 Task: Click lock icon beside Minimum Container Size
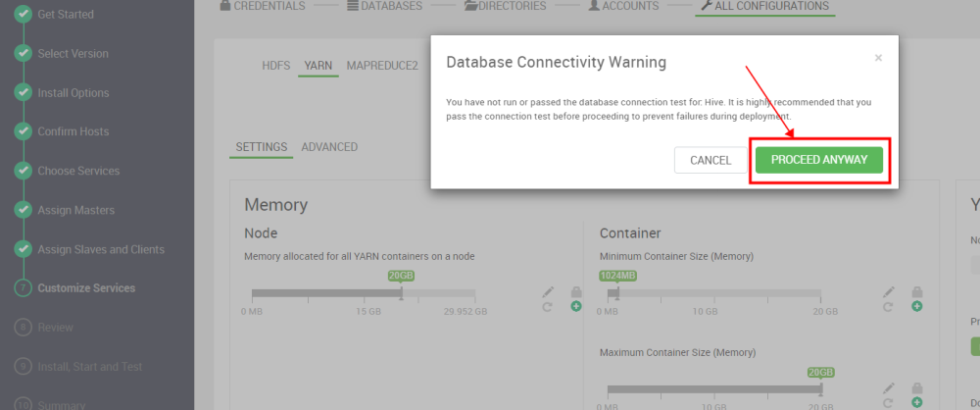[917, 291]
